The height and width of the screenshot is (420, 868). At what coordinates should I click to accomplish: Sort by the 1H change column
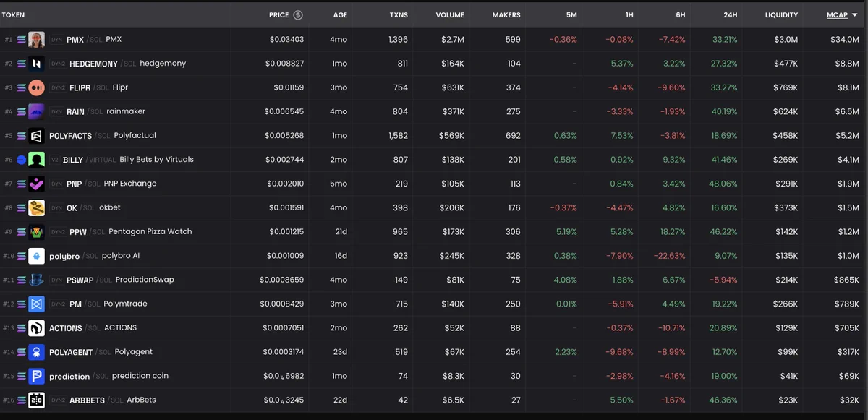(628, 15)
